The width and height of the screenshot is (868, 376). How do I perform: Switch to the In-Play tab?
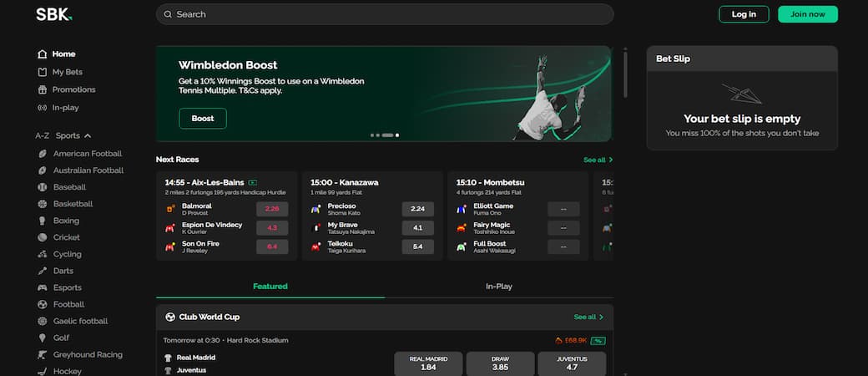[498, 287]
